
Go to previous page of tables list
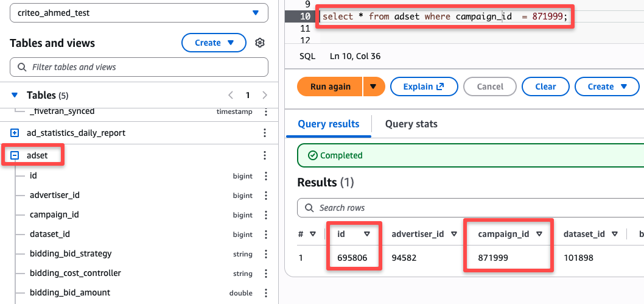tap(231, 95)
